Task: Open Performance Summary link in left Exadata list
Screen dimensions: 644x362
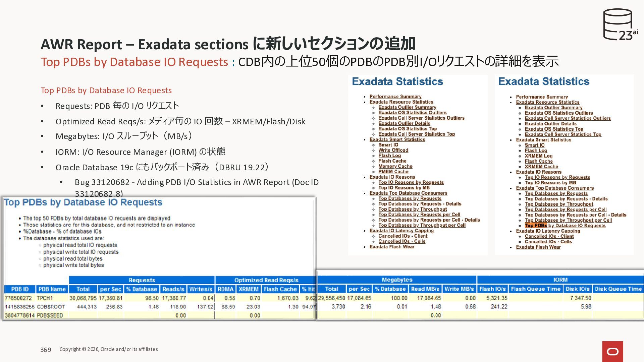Action: pyautogui.click(x=395, y=97)
